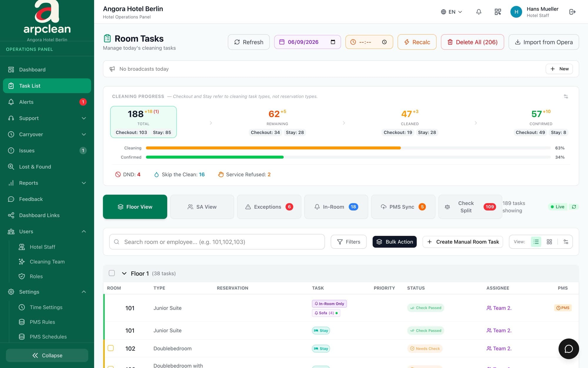Click the Cleaning progress bar
Image resolution: width=588 pixels, height=368 pixels.
tap(348, 148)
